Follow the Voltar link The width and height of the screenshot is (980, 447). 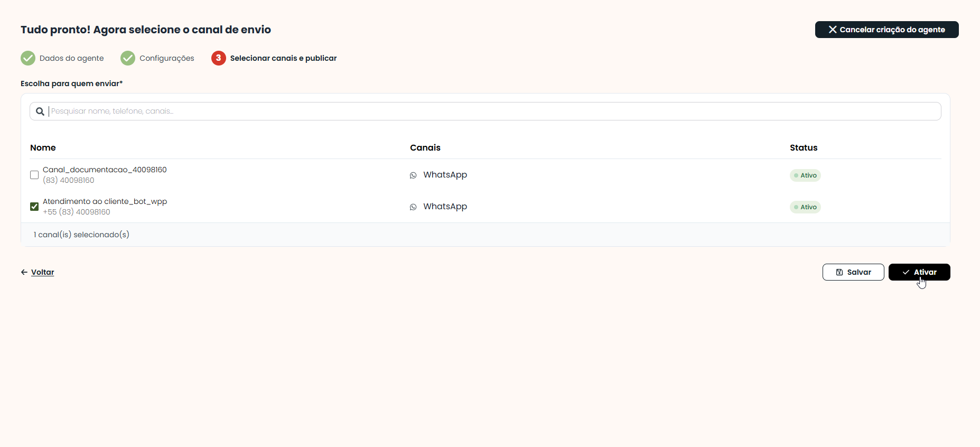pos(43,272)
